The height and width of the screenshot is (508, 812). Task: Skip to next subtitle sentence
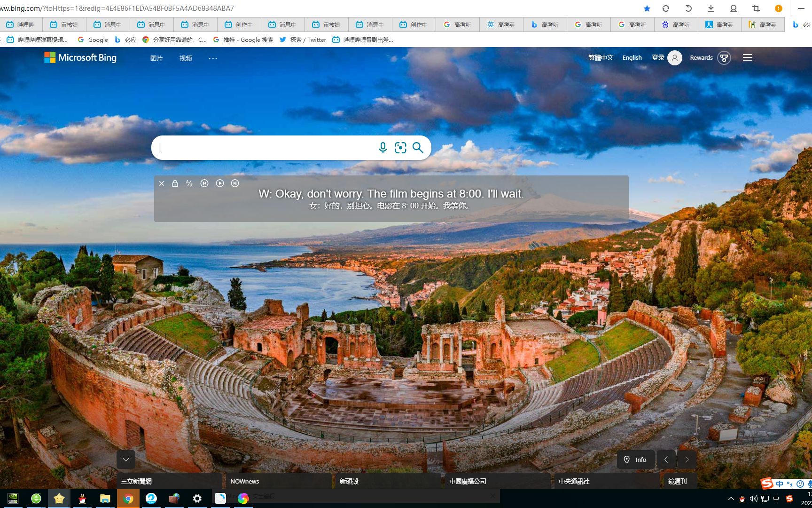[235, 183]
